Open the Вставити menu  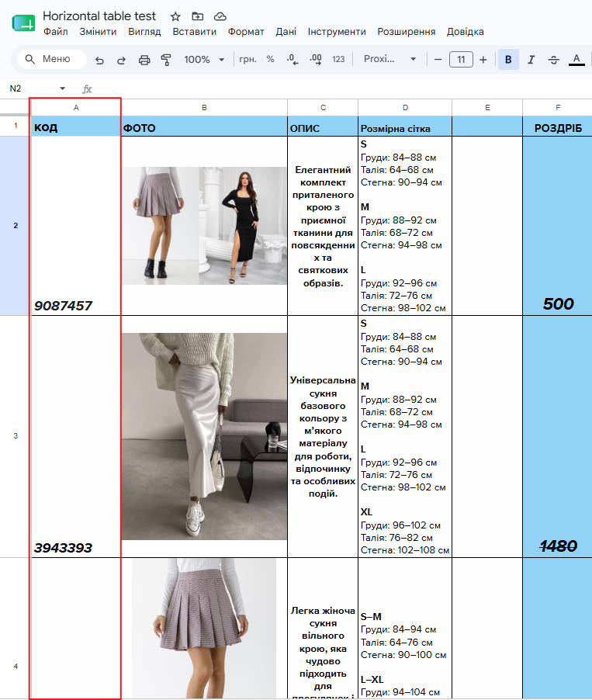point(194,32)
